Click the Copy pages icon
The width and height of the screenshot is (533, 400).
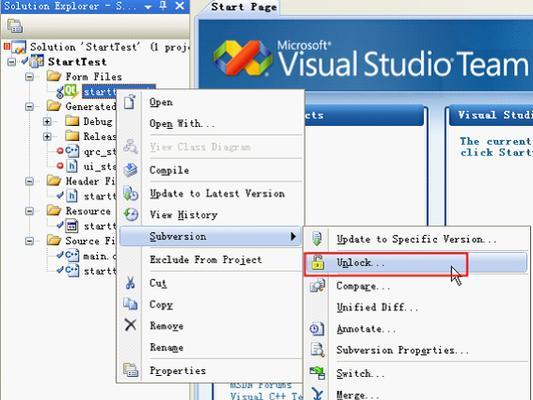click(131, 304)
